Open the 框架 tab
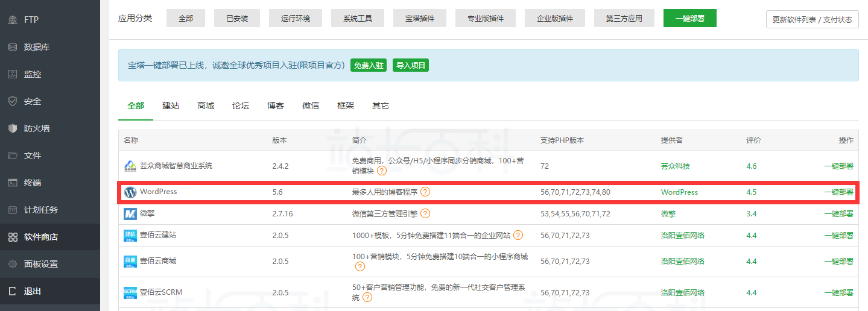 tap(346, 105)
